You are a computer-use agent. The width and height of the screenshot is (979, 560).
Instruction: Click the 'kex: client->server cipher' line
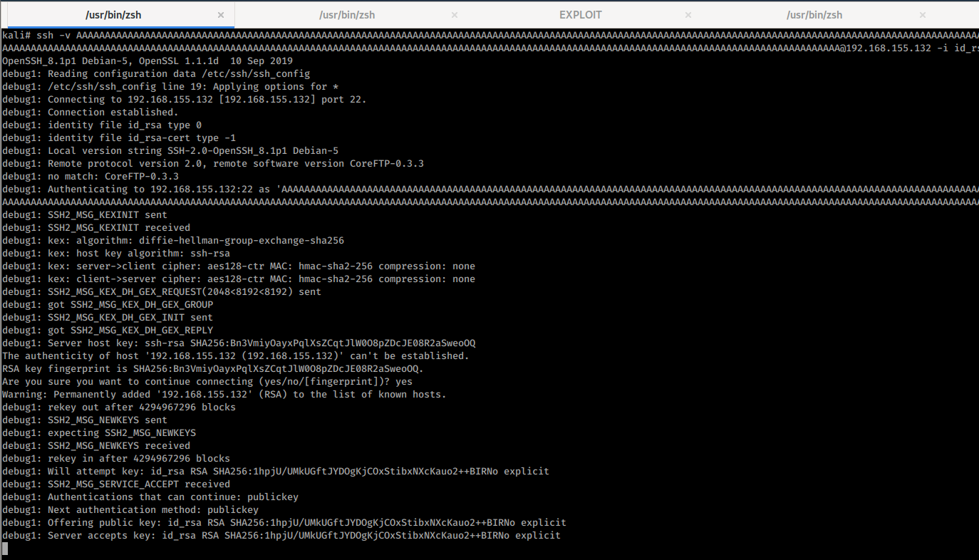coord(239,279)
